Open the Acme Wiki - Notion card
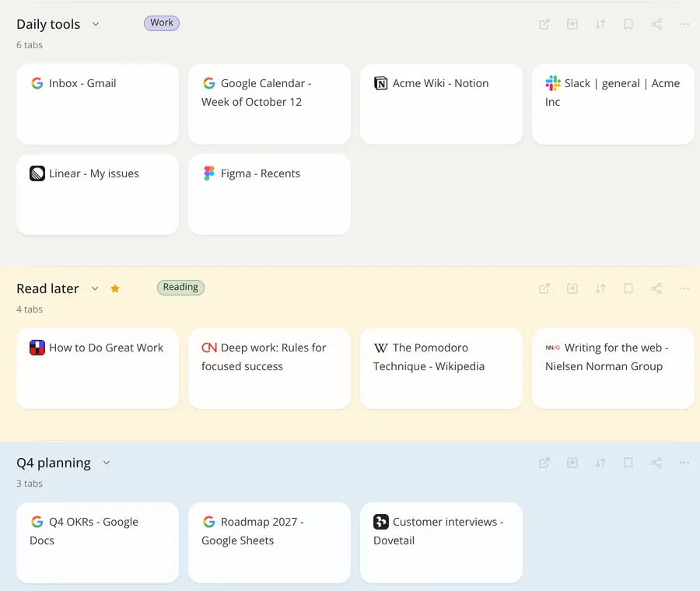The height and width of the screenshot is (591, 700). click(x=442, y=104)
